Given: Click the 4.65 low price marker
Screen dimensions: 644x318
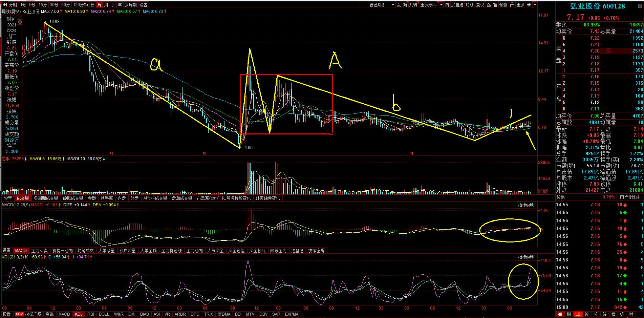Looking at the screenshot, I should coord(248,148).
